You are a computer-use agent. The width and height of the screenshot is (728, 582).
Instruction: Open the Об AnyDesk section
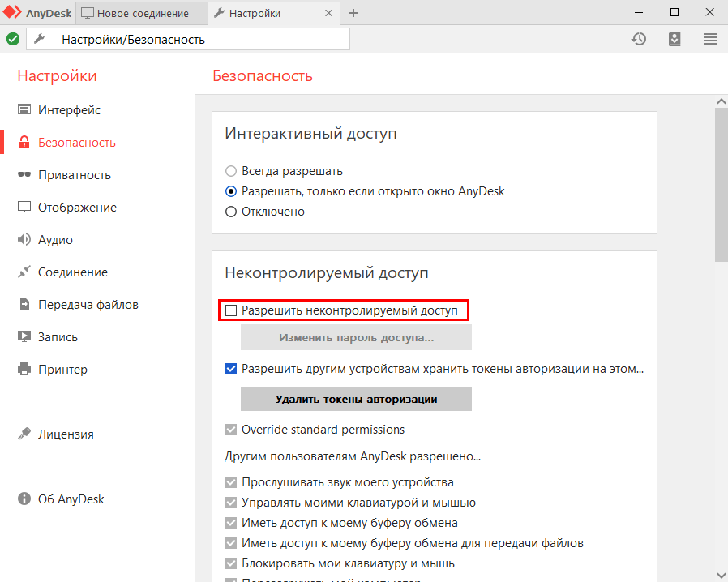pyautogui.click(x=71, y=499)
